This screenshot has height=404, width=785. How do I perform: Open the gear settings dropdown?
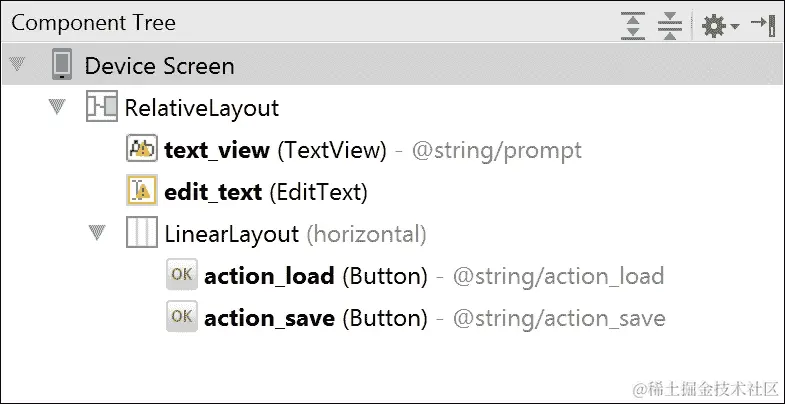[x=719, y=24]
